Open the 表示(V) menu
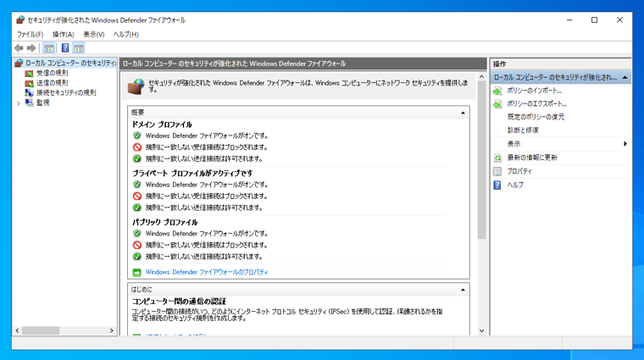 94,35
